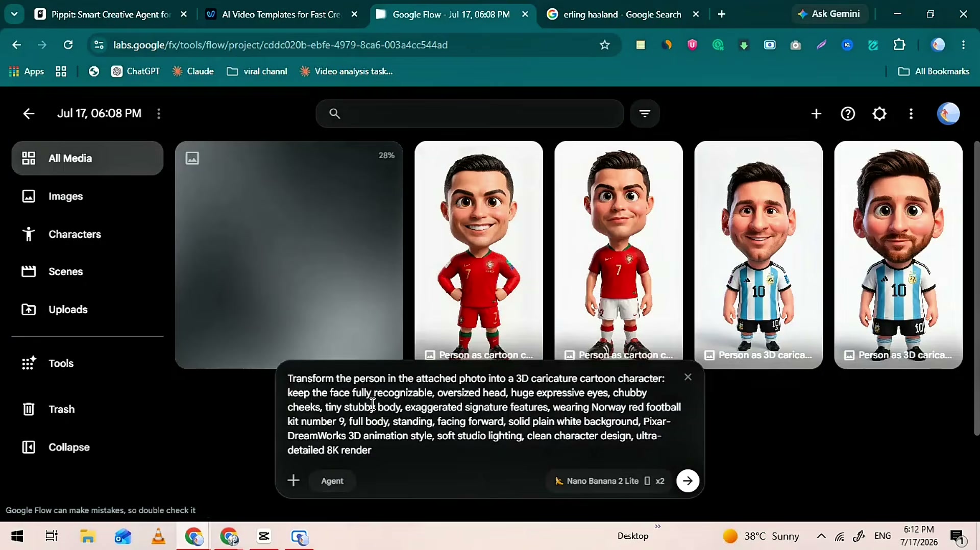980x550 pixels.
Task: Open the Chrome three-dot menu
Action: 964,45
